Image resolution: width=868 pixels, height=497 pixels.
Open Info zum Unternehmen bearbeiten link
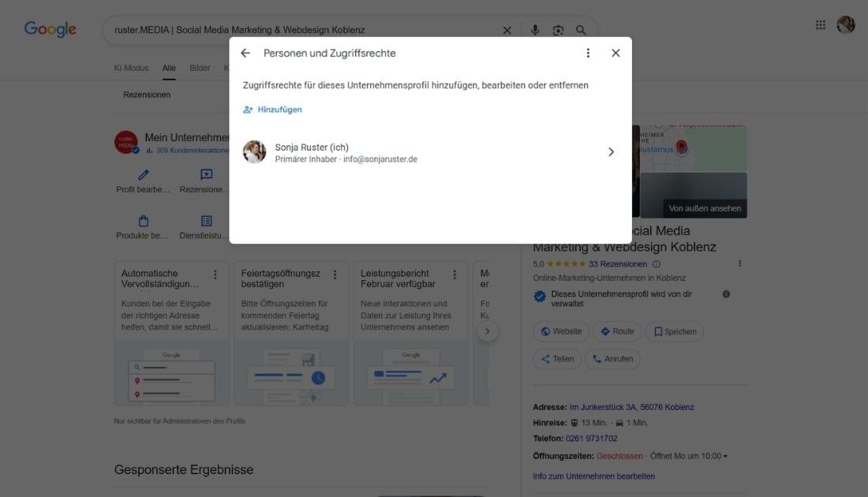(x=593, y=476)
